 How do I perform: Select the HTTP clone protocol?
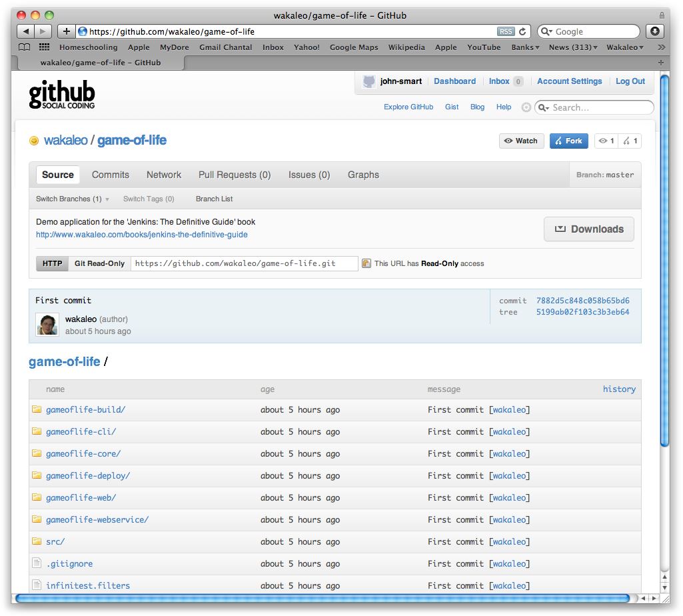tap(52, 263)
